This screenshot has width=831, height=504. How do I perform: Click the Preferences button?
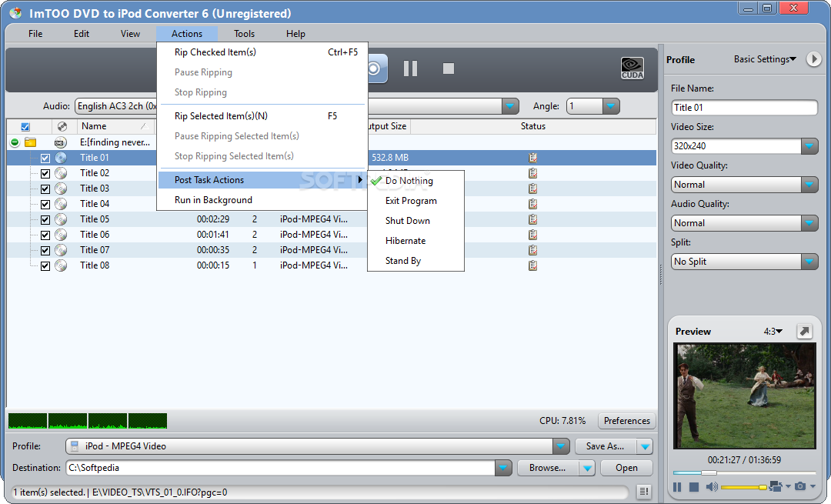click(x=627, y=420)
